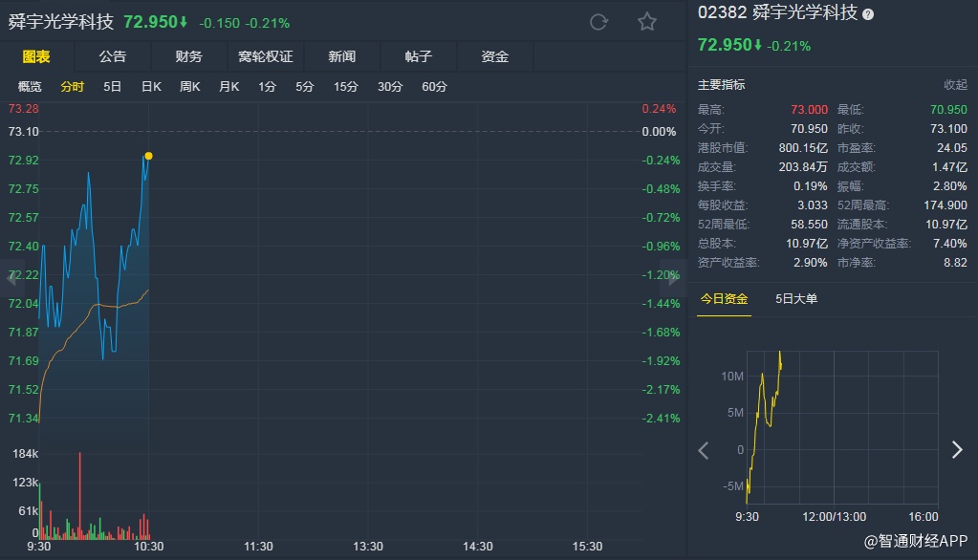Select the 日K chart period
Screen dimensions: 978x560
coord(151,87)
